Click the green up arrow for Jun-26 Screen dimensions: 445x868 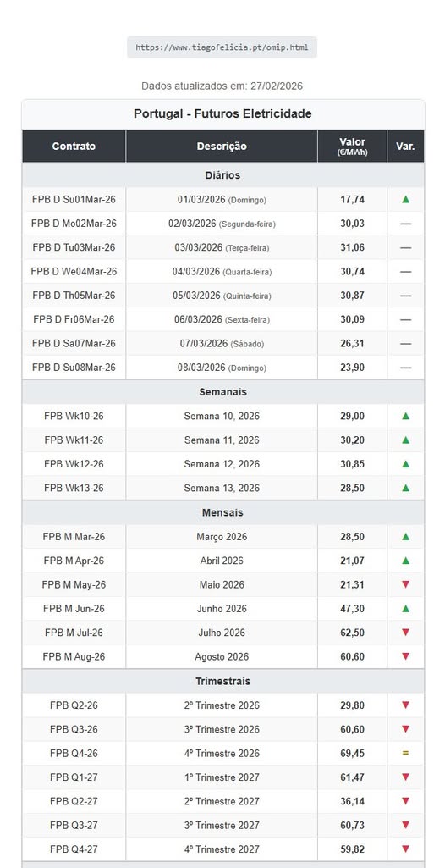point(406,608)
